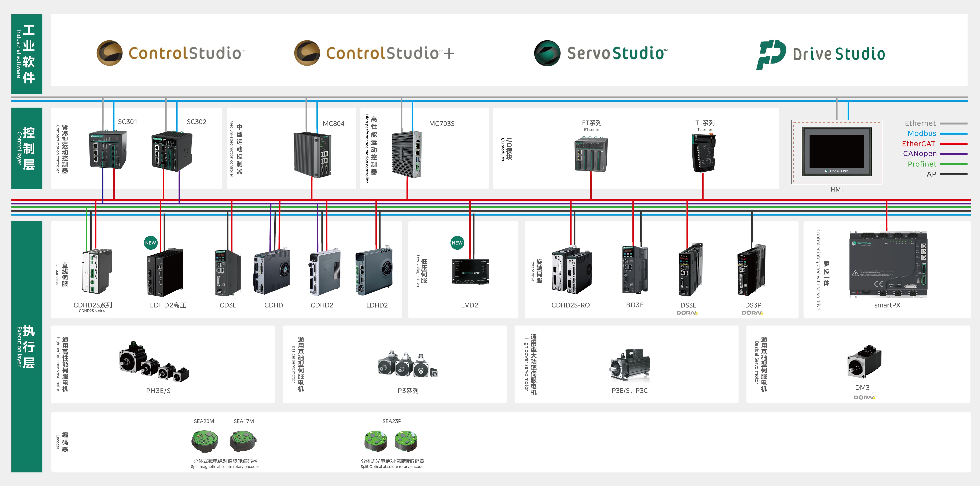Select the CD3E drive image
This screenshot has height=486, width=980.
(x=228, y=273)
